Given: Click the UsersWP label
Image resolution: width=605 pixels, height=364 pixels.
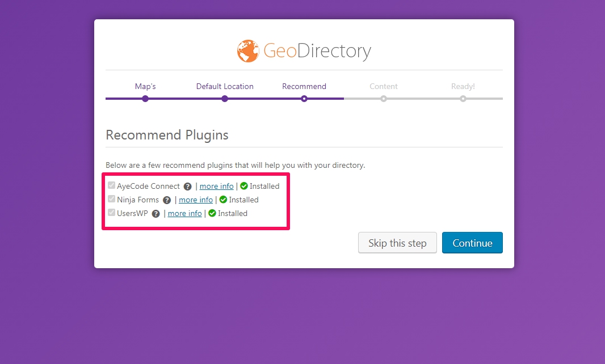Looking at the screenshot, I should coord(132,213).
